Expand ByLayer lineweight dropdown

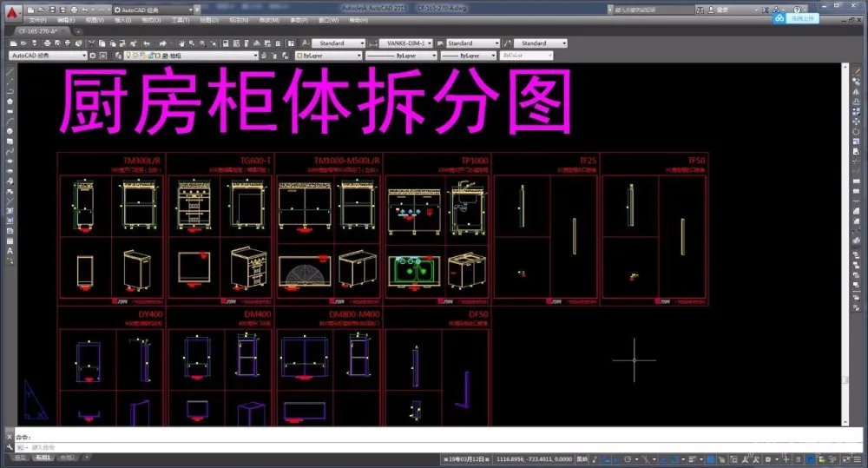click(493, 56)
